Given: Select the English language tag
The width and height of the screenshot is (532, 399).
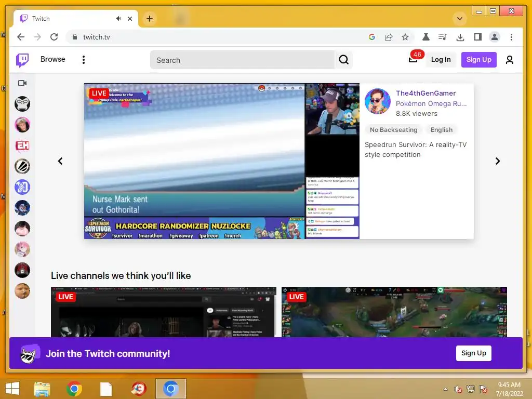Looking at the screenshot, I should click(x=441, y=129).
